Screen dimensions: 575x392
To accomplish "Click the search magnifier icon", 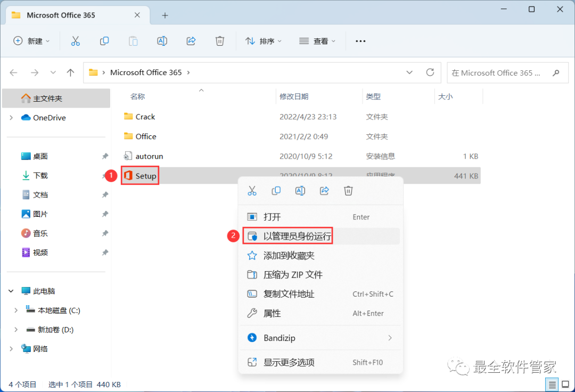I will 556,72.
